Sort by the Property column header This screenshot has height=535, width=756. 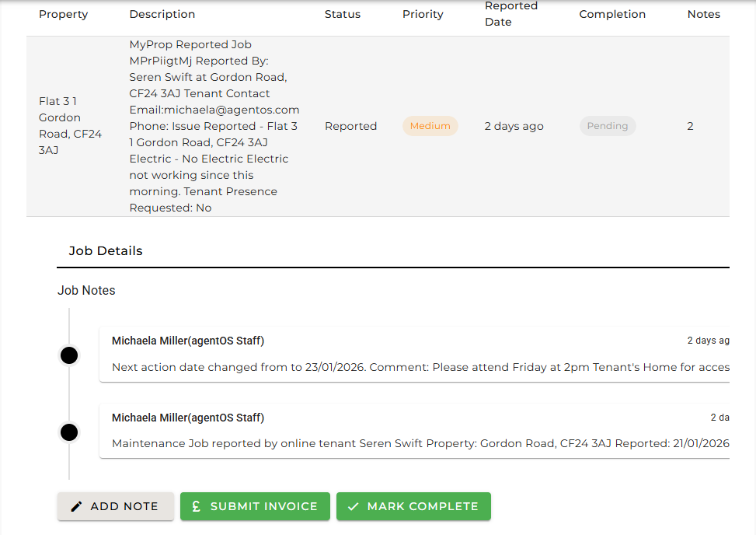[x=63, y=14]
